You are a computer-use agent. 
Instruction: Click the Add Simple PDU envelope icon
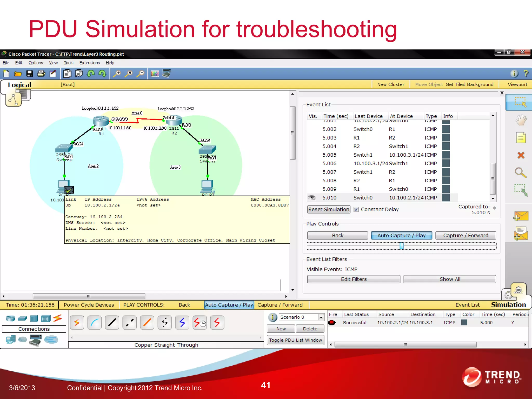point(521,216)
